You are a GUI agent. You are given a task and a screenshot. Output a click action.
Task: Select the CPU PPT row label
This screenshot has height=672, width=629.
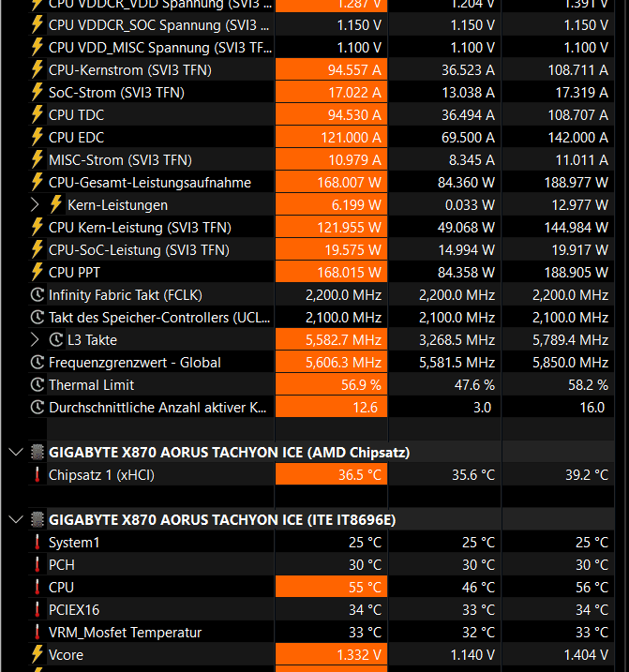[74, 273]
